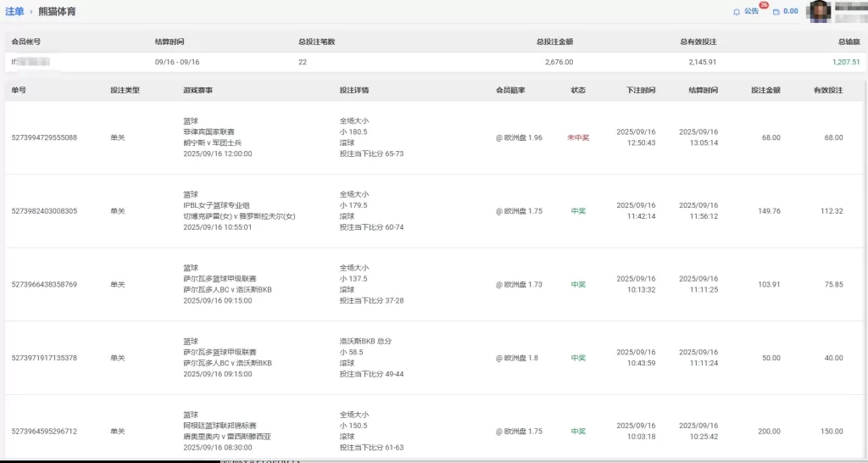Image resolution: width=868 pixels, height=463 pixels.
Task: Select 熊猫体育 in the breadcrumb
Action: 56,11
